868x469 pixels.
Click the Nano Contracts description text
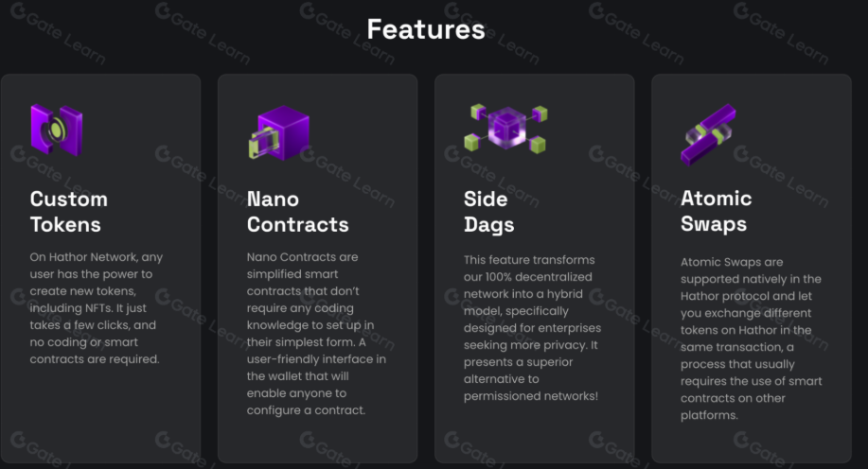tap(316, 333)
